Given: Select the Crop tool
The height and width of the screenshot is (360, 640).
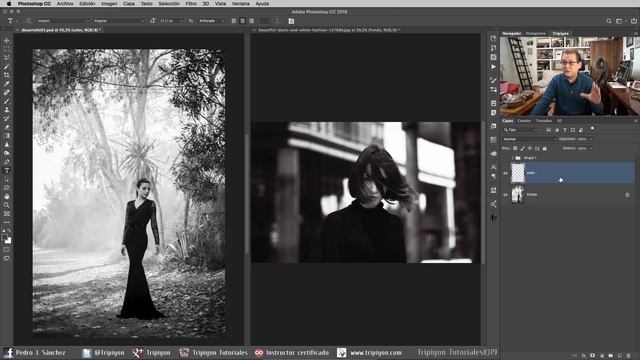Looking at the screenshot, I should pyautogui.click(x=7, y=75).
